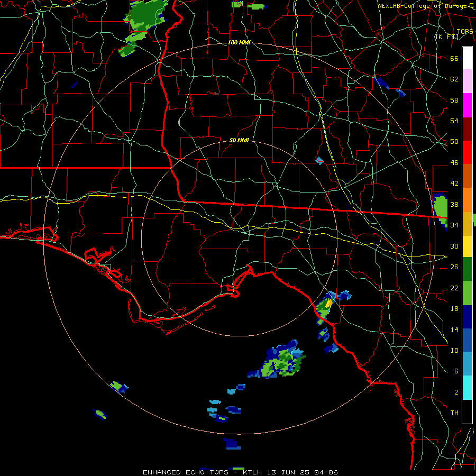Click the magenta swatch in the legend
476x476 pixels.
(467, 105)
